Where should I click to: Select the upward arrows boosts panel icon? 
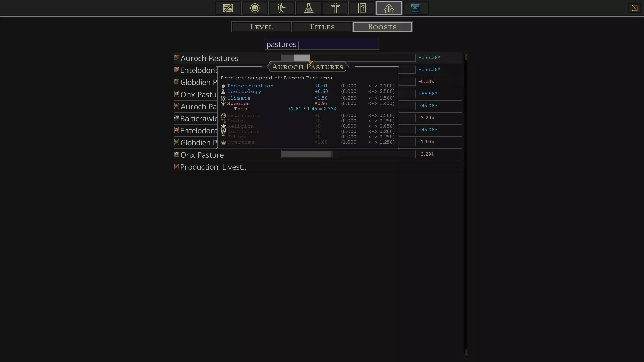(389, 8)
